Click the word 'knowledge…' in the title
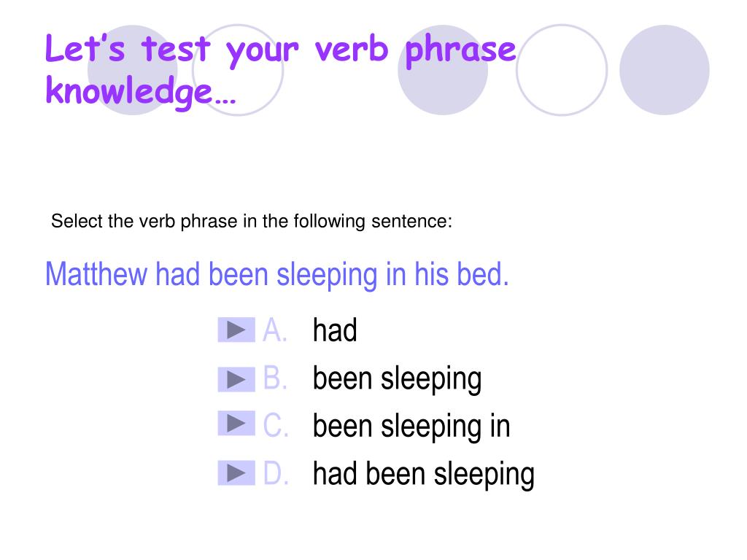This screenshot has height=560, width=747. pos(141,93)
